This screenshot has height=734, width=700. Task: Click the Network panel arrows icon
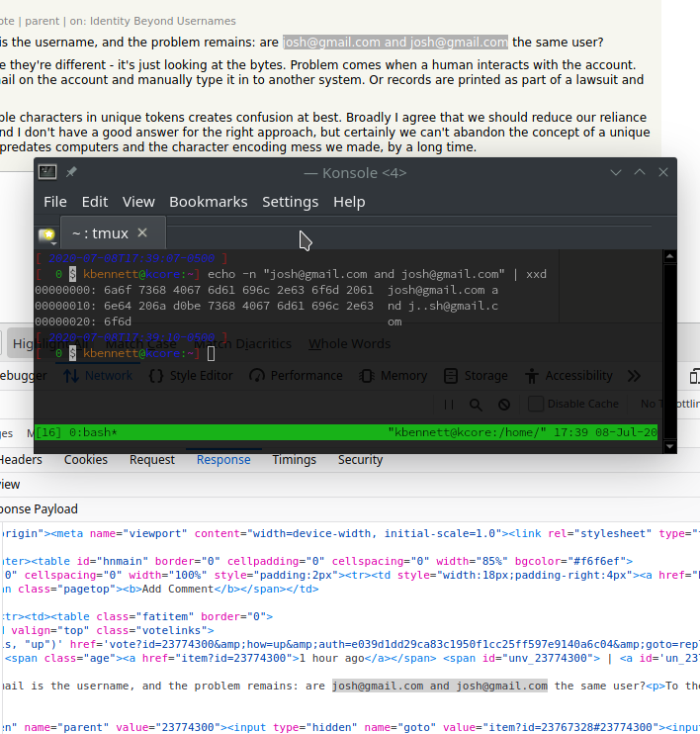click(71, 376)
